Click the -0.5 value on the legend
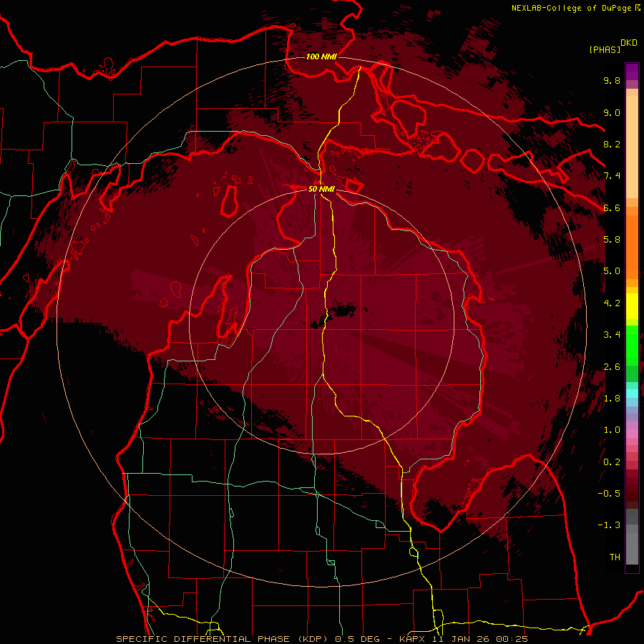The height and width of the screenshot is (644, 644). 609,494
